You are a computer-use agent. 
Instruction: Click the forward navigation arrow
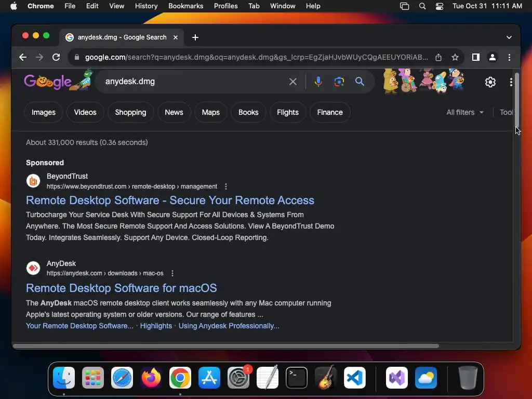[x=39, y=57]
